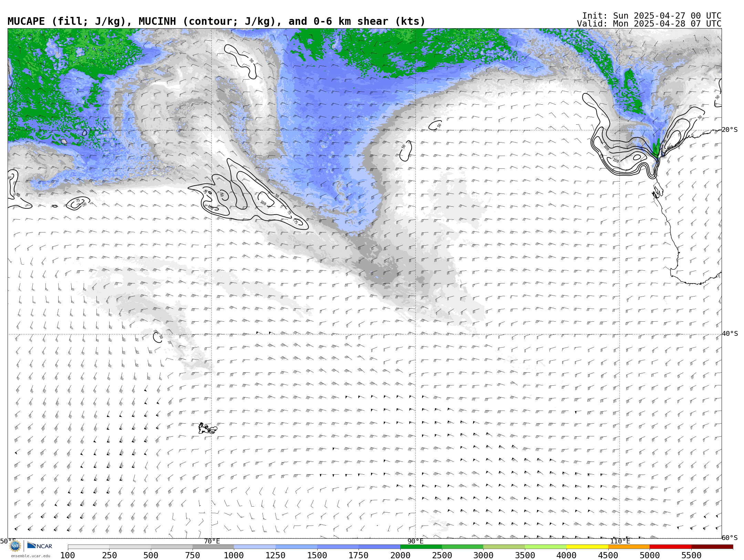Click the colorbar label 4000

click(567, 556)
